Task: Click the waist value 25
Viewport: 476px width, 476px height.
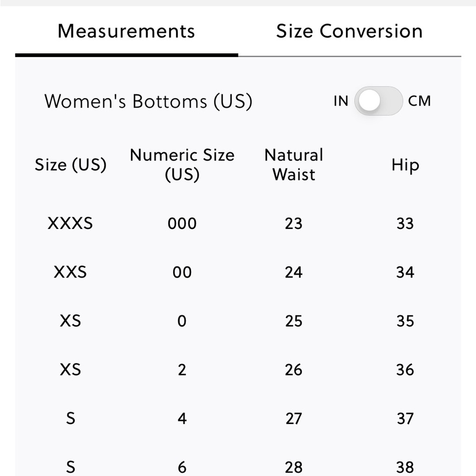Action: pos(294,321)
